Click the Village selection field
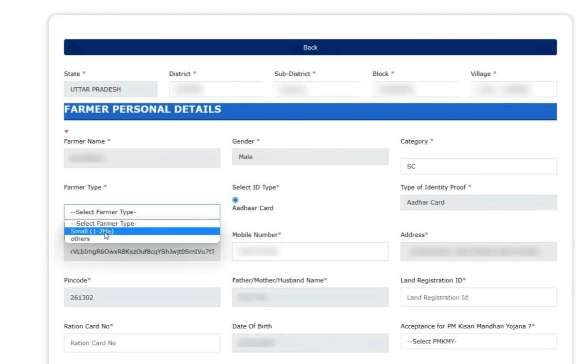The height and width of the screenshot is (364, 588). [513, 89]
